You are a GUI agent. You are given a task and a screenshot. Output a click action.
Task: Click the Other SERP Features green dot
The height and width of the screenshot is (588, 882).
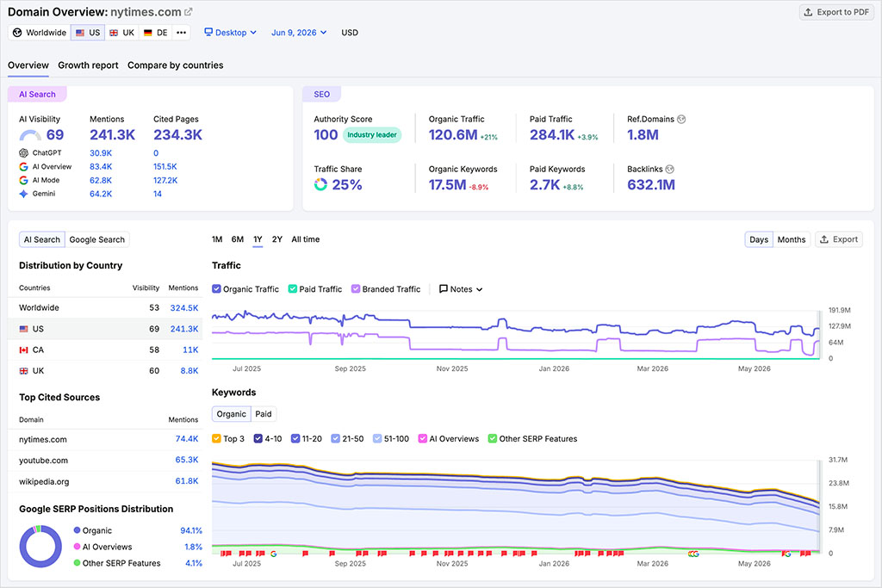point(77,563)
